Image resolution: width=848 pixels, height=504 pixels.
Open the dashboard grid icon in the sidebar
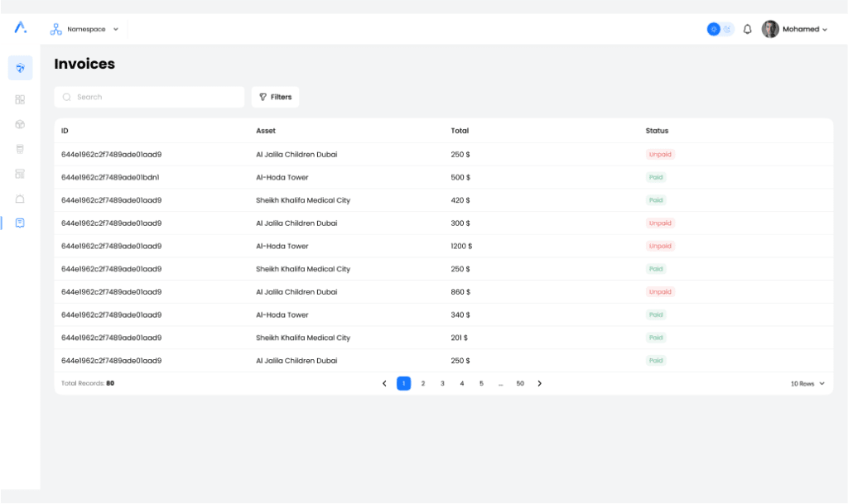[x=20, y=99]
